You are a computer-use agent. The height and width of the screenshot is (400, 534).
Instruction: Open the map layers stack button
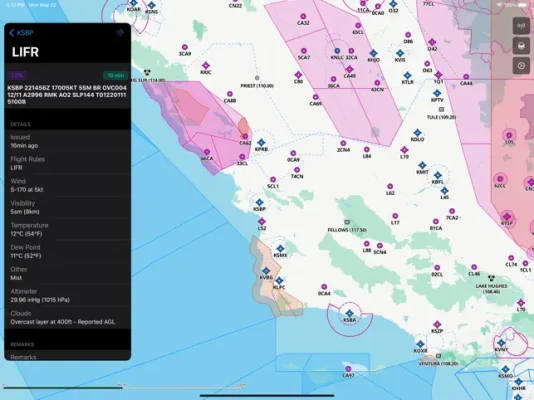tap(521, 46)
